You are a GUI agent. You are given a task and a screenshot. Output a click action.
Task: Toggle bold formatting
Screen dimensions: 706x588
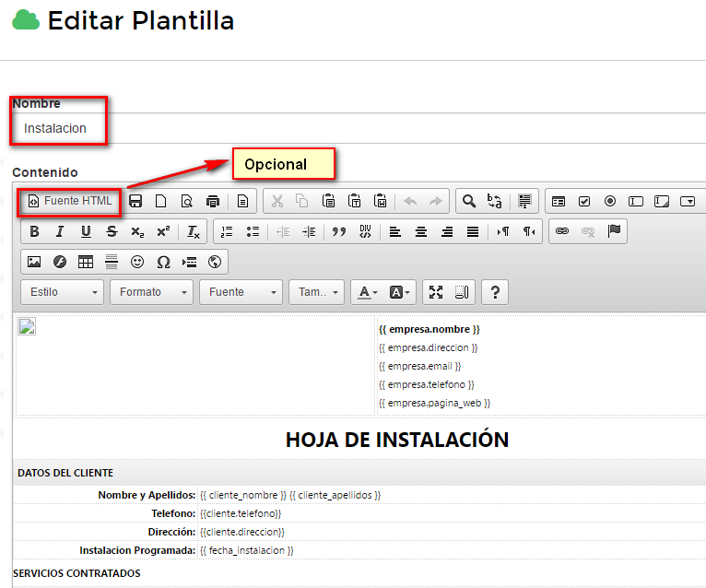34,231
